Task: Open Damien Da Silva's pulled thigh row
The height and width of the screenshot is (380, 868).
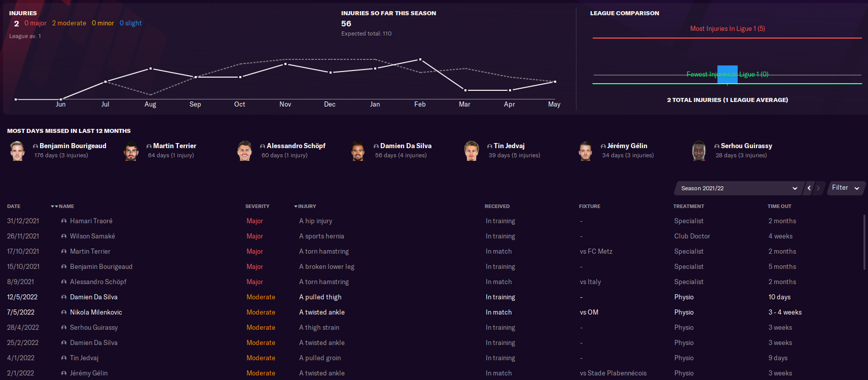Action: [x=94, y=297]
